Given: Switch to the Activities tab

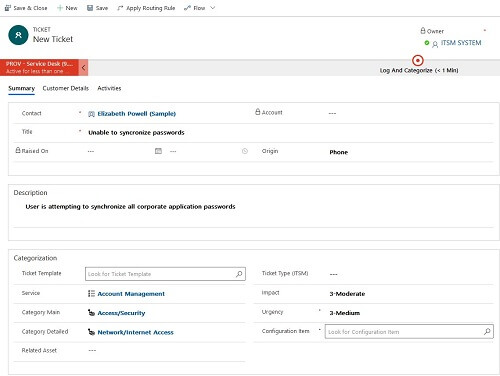Looking at the screenshot, I should click(x=109, y=88).
